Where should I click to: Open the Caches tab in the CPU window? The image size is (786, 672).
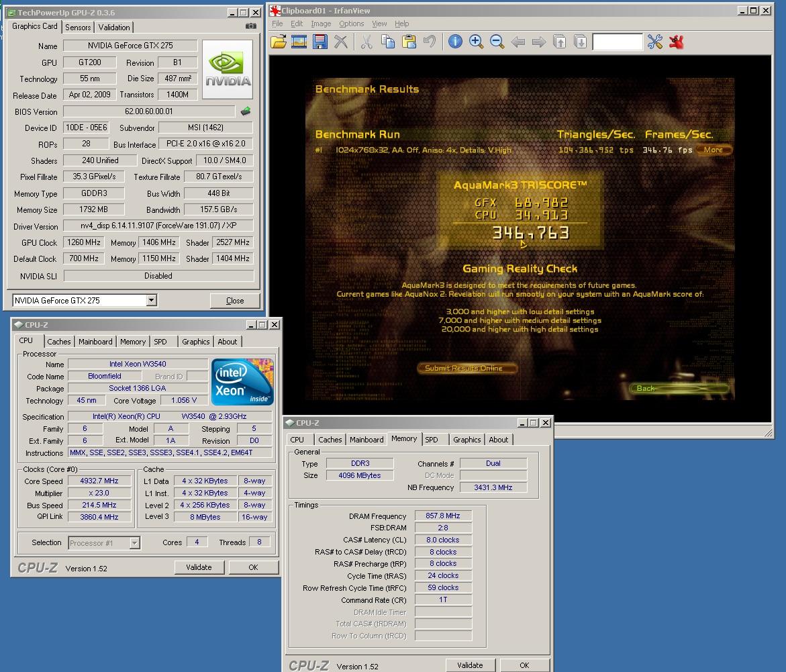tap(59, 342)
